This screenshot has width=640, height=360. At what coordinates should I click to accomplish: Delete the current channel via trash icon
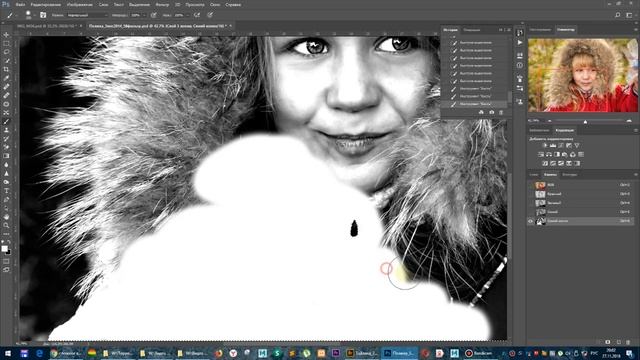coord(628,342)
